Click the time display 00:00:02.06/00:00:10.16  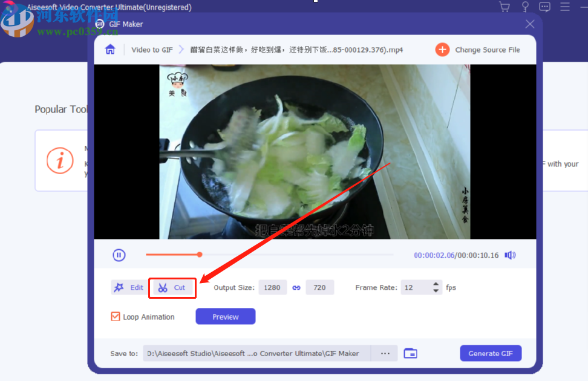point(456,255)
